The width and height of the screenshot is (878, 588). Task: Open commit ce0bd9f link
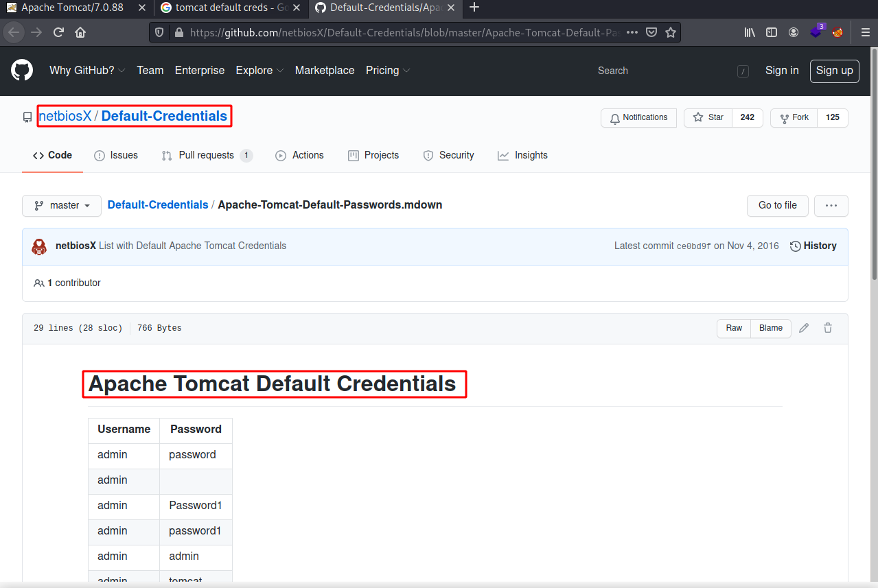(693, 246)
